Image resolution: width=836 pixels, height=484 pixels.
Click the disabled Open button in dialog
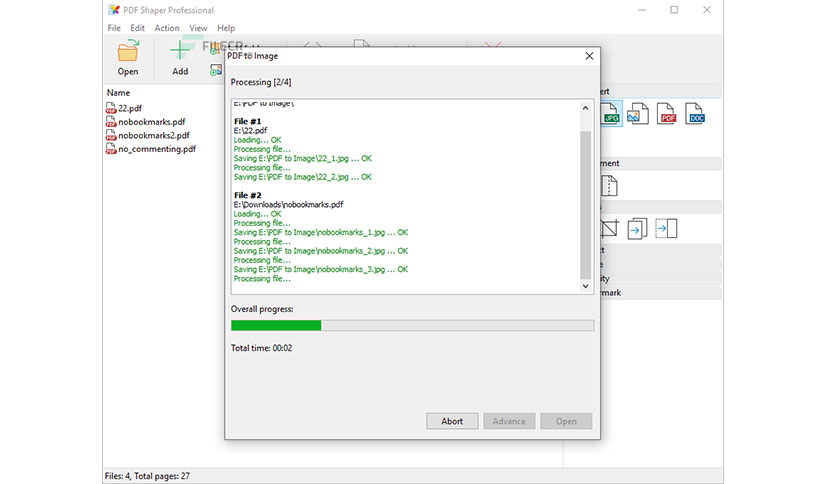click(566, 421)
